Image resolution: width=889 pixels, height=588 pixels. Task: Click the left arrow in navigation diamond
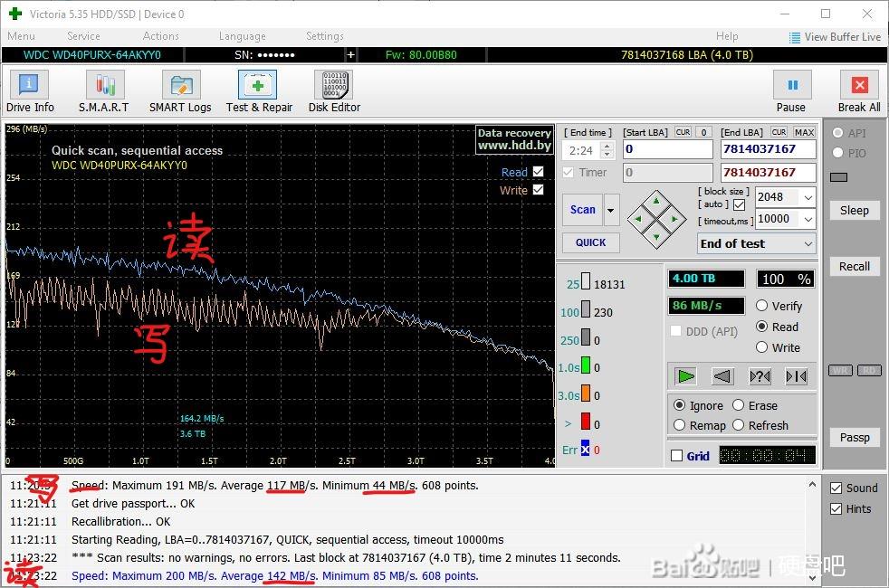click(639, 219)
